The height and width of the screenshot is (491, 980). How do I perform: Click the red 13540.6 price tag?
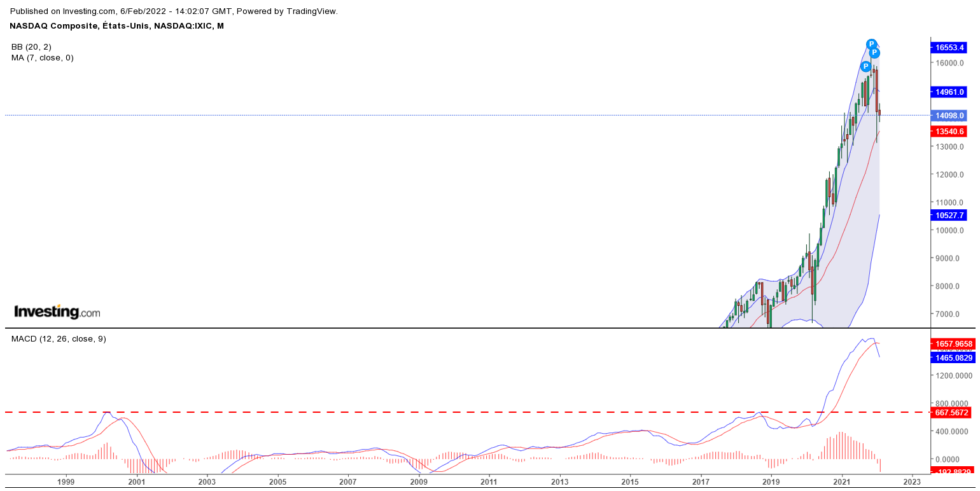coord(949,132)
